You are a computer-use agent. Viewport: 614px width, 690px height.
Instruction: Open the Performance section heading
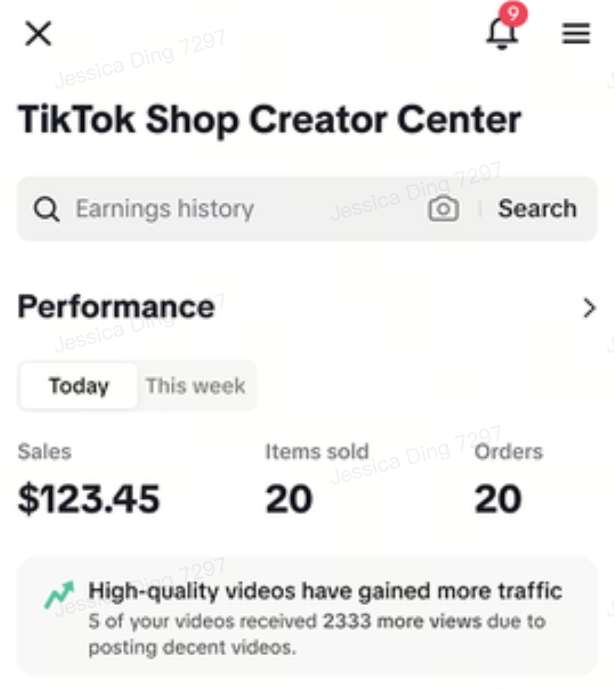click(x=116, y=307)
